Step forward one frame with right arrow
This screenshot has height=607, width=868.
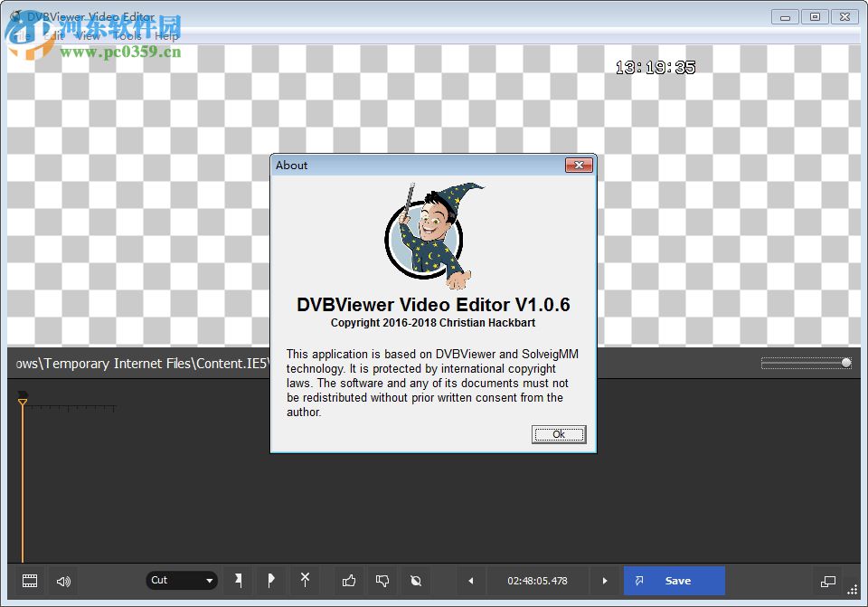604,581
